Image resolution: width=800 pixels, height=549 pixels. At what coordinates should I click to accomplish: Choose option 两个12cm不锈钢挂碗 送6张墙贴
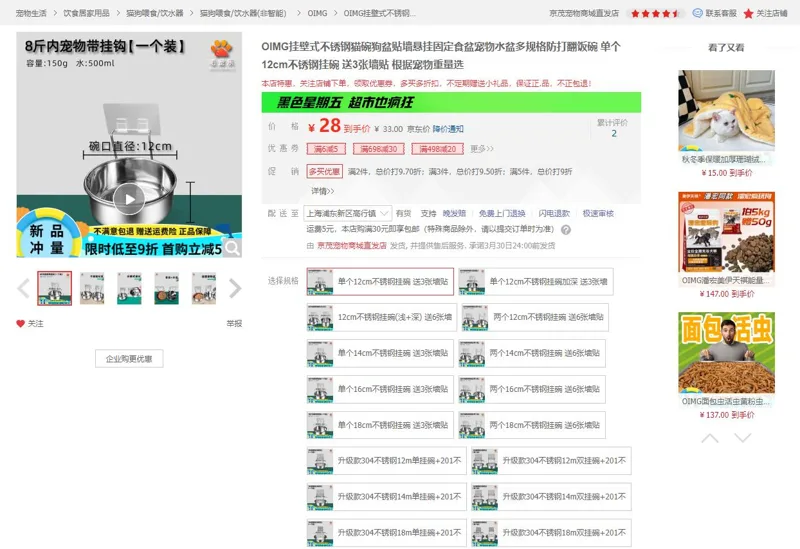535,317
